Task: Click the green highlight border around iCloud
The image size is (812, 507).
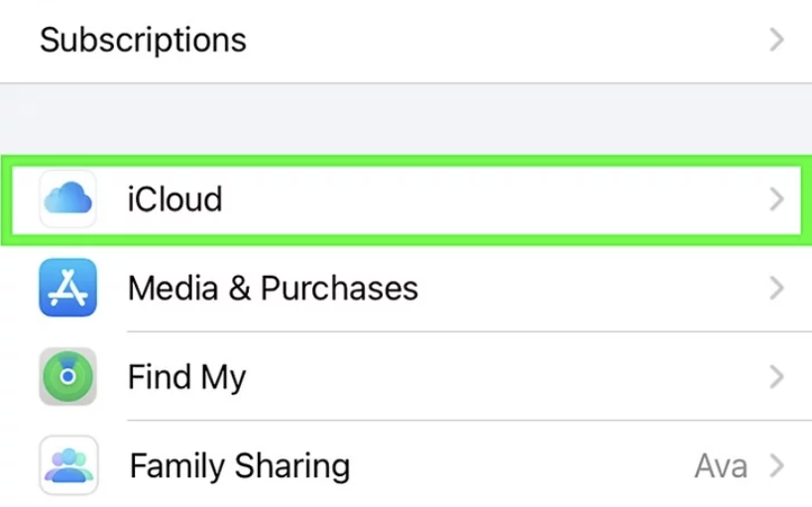Action: [397, 159]
